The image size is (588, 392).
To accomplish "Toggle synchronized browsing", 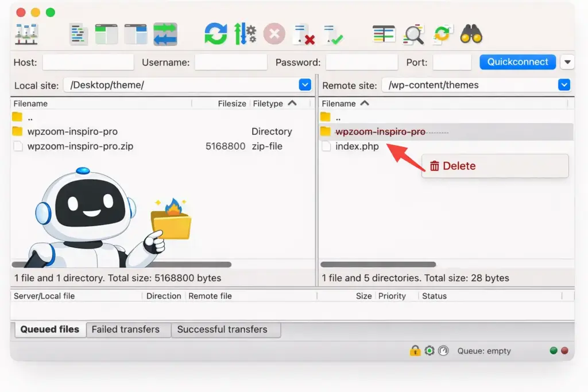I will 442,34.
